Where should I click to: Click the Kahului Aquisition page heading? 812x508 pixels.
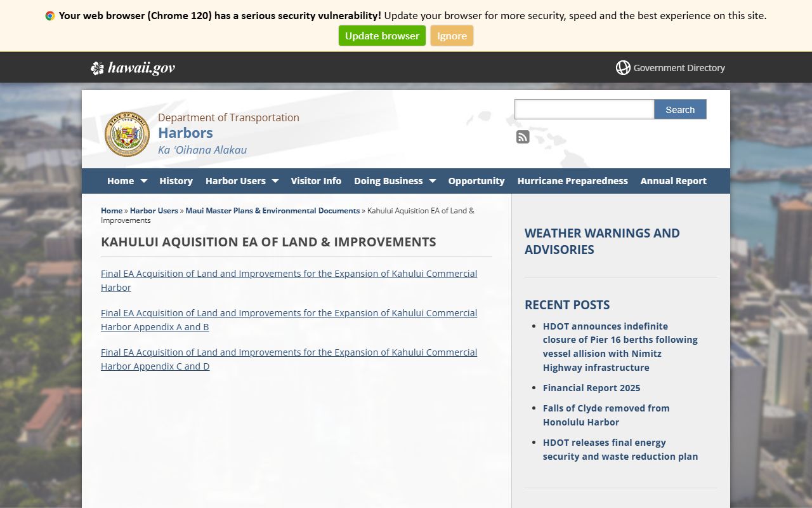[x=268, y=242]
